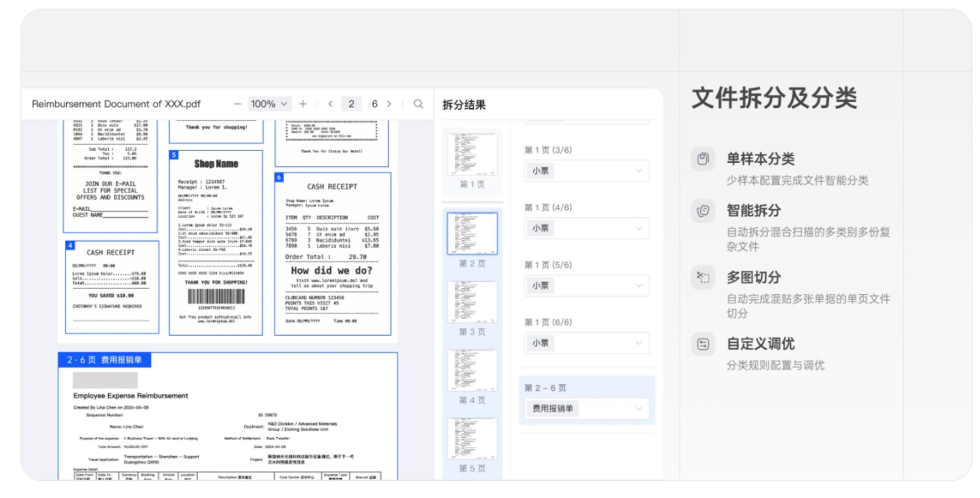Click the 单样本分类 feature icon
Screen dimensions: 980x498
tap(703, 159)
